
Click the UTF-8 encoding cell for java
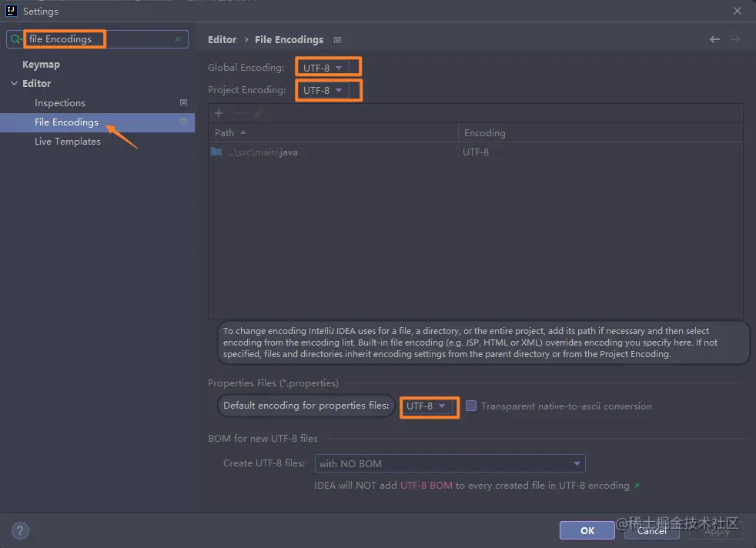(476, 152)
